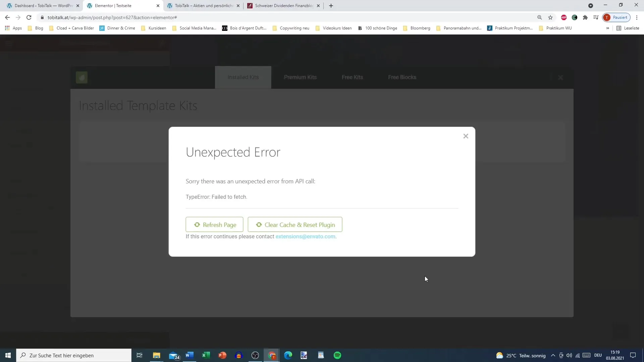Open the 100 schöne Dinge bookmark
Image resolution: width=644 pixels, height=362 pixels.
[x=377, y=28]
